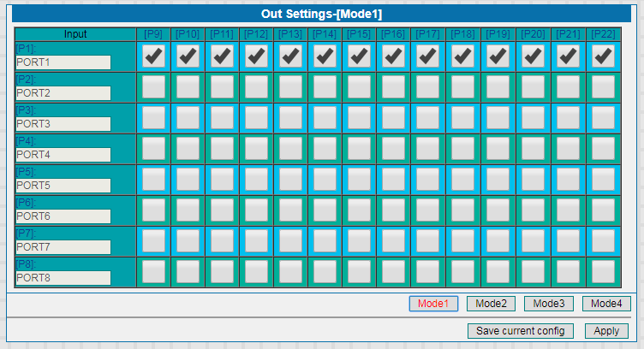Check the P5 row P13 checkbox
Screen dimensions: 644x349
291,180
